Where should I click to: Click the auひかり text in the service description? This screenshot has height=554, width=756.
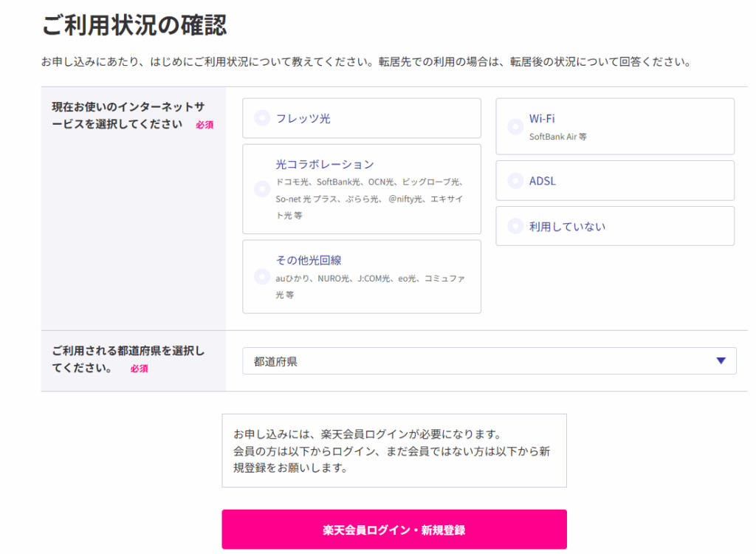tap(290, 278)
